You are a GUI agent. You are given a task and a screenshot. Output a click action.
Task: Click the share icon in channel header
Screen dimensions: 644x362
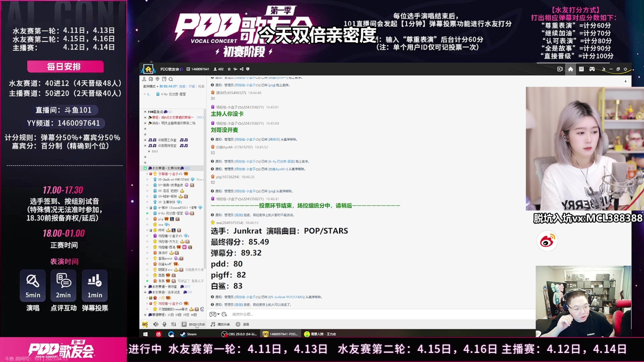242,69
